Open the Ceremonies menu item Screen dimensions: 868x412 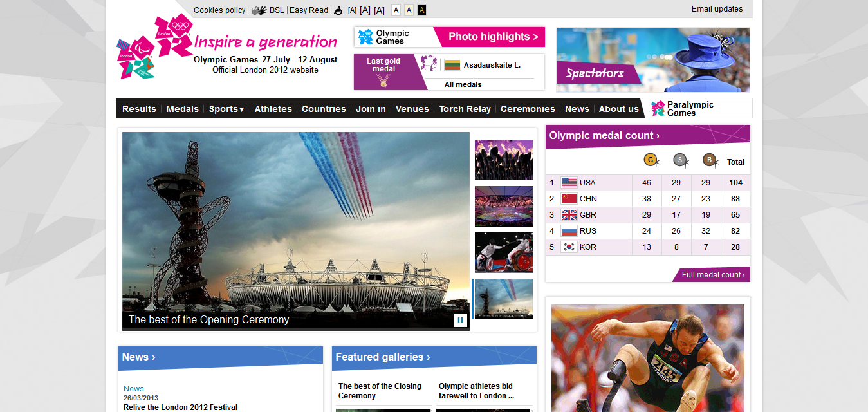[x=528, y=109]
